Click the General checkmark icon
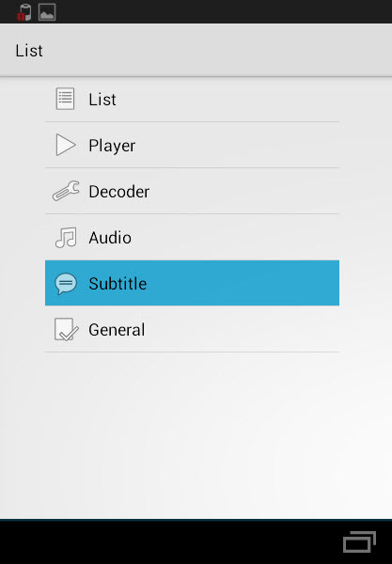 [x=66, y=329]
